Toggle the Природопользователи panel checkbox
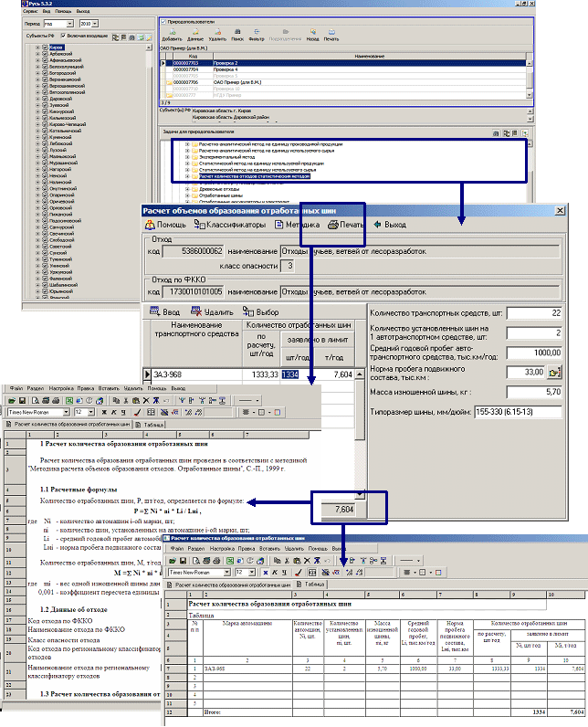This screenshot has height=727, width=588. (x=163, y=20)
